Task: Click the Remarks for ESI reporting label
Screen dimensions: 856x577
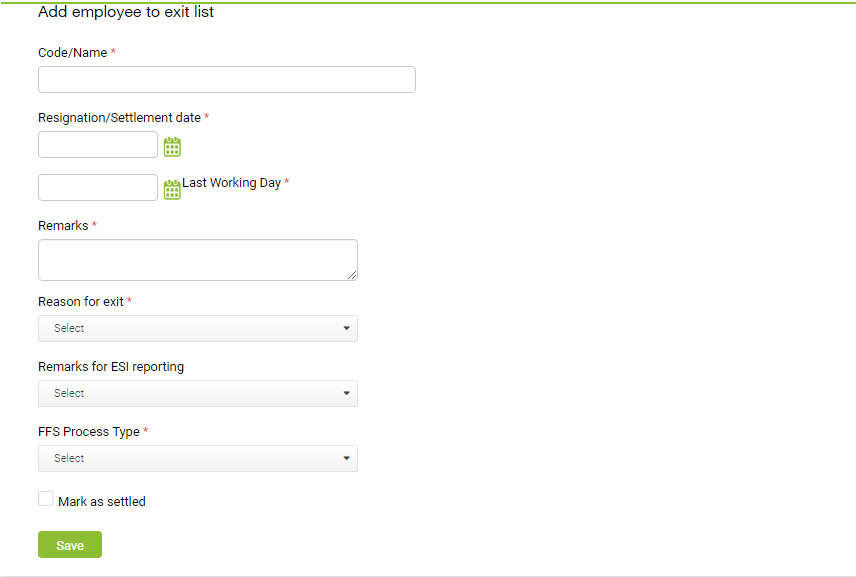Action: click(x=111, y=367)
